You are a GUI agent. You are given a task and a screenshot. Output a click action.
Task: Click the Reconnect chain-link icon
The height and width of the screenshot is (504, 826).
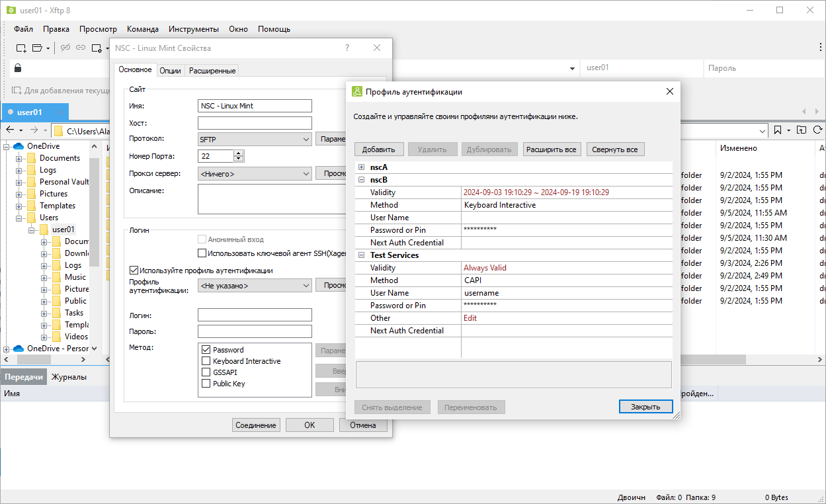[81, 48]
